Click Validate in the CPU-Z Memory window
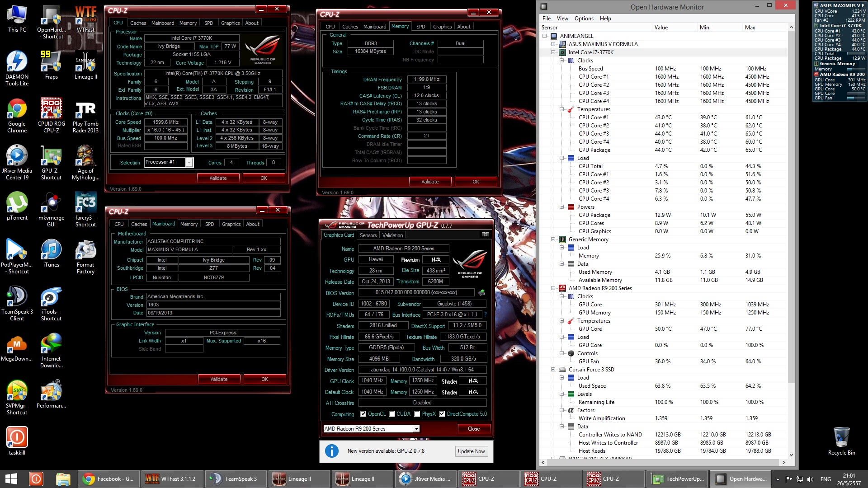 click(x=429, y=182)
